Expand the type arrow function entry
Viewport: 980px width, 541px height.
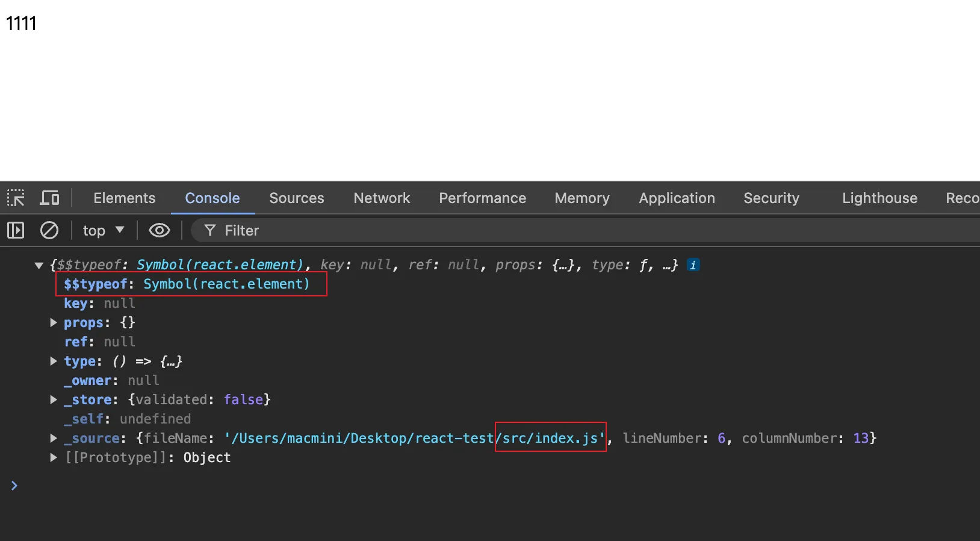tap(54, 361)
